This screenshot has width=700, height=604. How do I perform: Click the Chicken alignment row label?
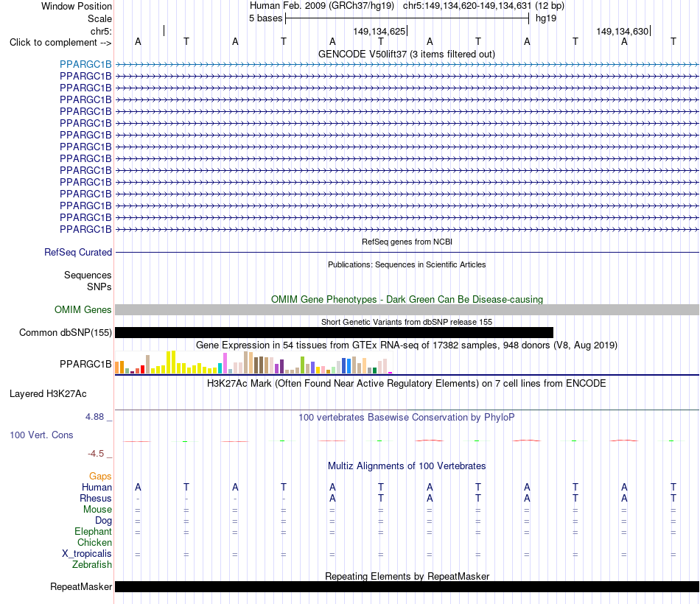tap(94, 542)
